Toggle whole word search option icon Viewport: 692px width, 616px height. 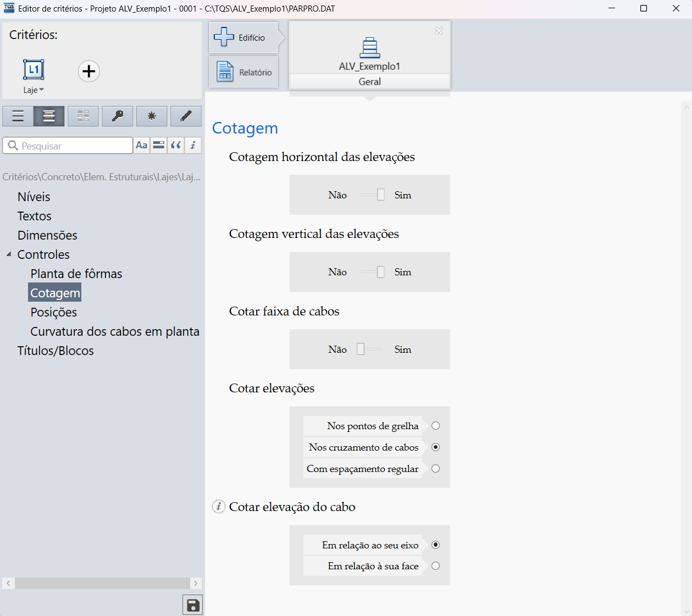pyautogui.click(x=159, y=146)
